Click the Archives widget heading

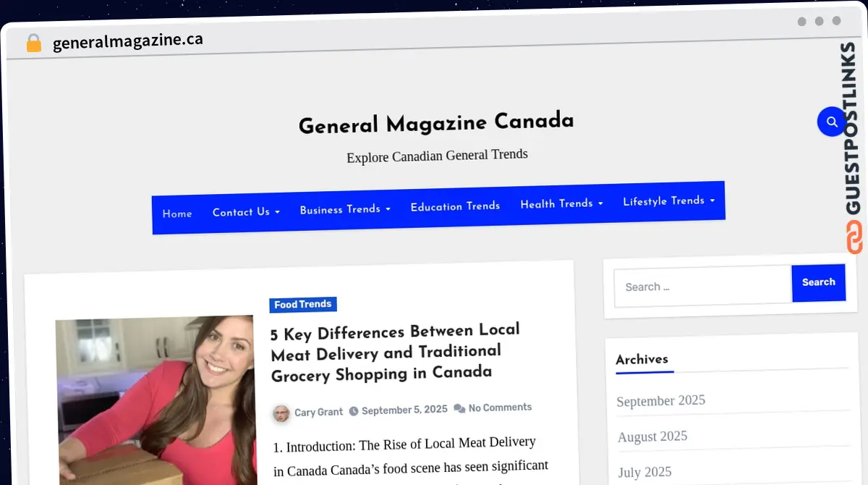[642, 359]
